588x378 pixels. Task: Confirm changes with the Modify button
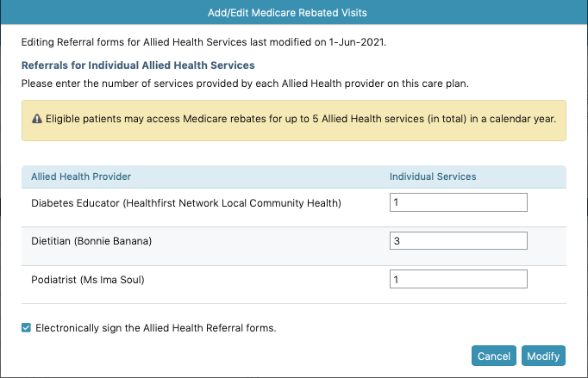pos(543,356)
